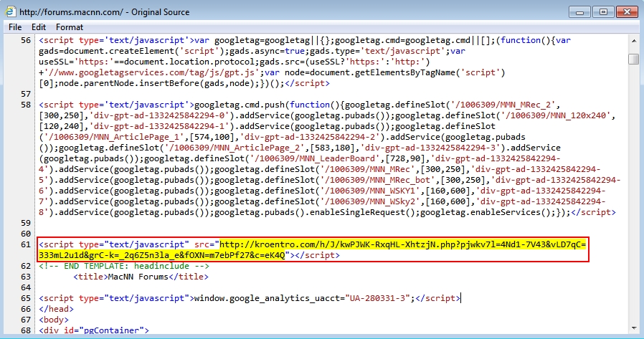
Task: Maximize the Original Source window
Action: click(x=603, y=12)
